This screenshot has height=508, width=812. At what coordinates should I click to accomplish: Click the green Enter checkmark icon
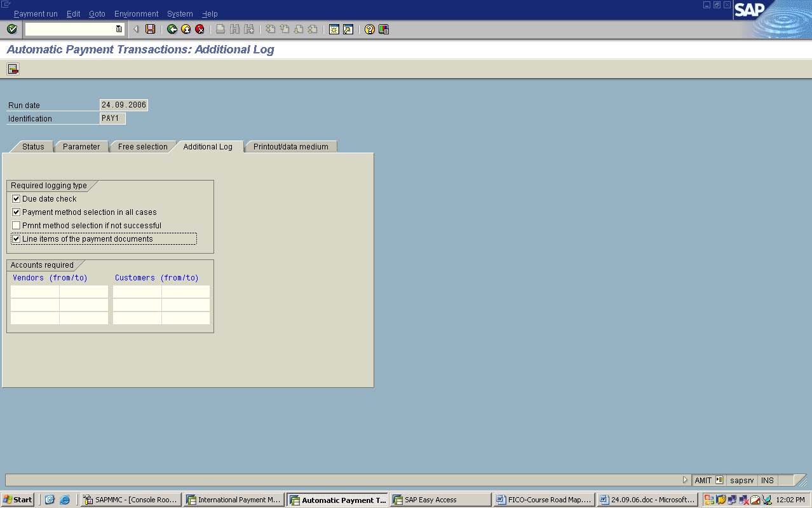tap(11, 29)
